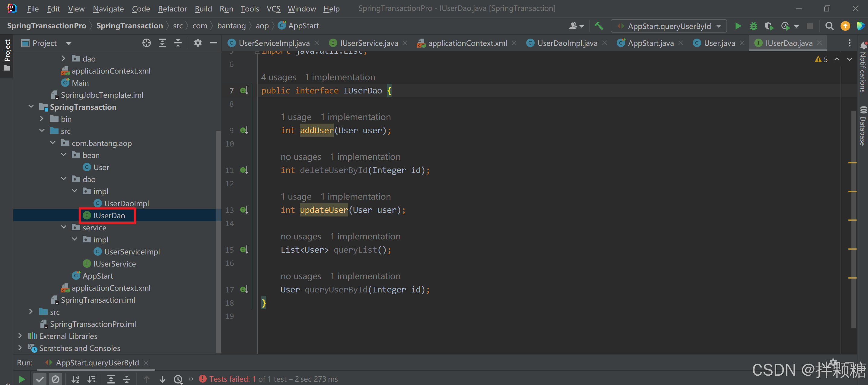868x385 pixels.
Task: Click Select Opened File target icon
Action: coord(146,43)
